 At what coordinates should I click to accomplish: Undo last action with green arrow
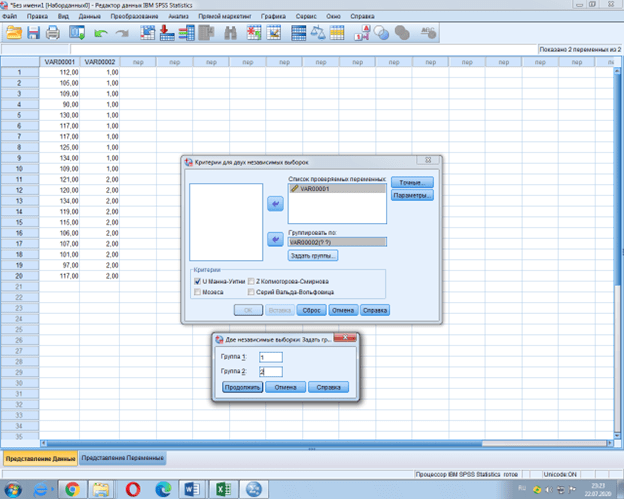point(101,33)
